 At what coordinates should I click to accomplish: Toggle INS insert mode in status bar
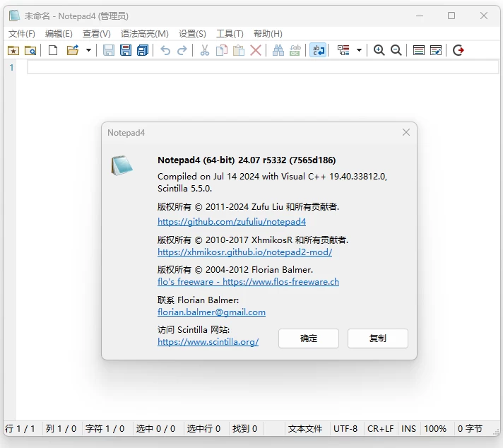[x=408, y=428]
